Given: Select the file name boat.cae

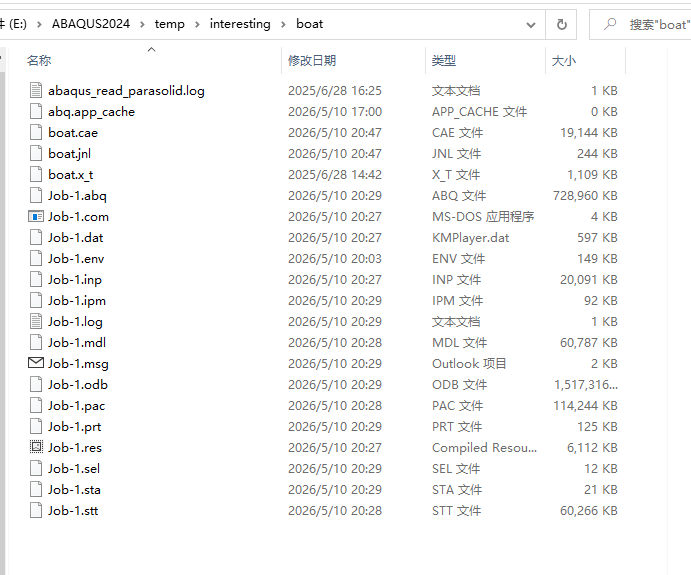Looking at the screenshot, I should click(73, 133).
